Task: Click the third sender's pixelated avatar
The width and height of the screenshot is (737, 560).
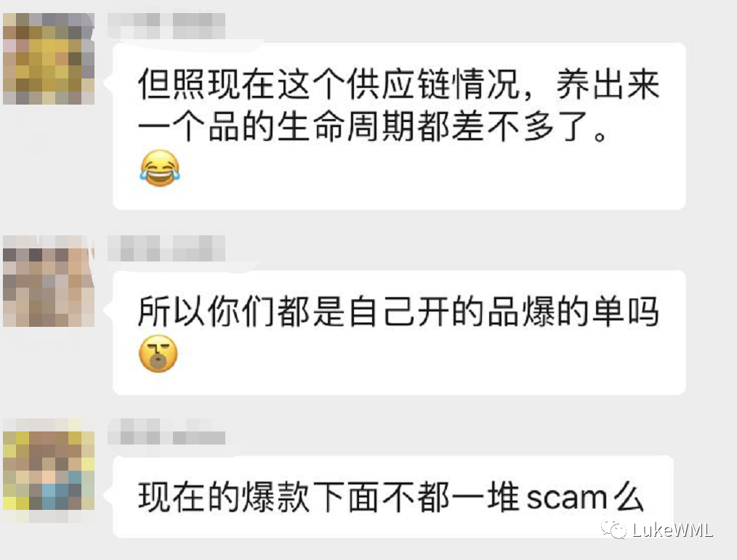Action: tap(49, 471)
